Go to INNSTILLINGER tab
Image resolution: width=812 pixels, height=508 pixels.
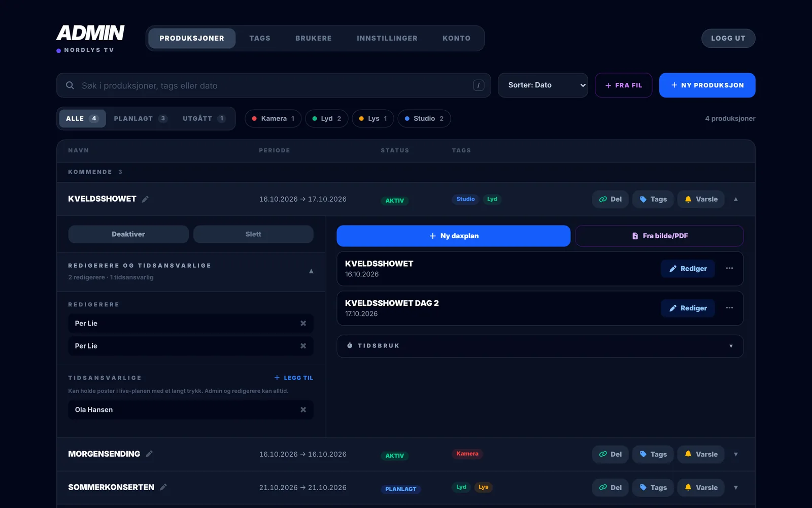[387, 38]
